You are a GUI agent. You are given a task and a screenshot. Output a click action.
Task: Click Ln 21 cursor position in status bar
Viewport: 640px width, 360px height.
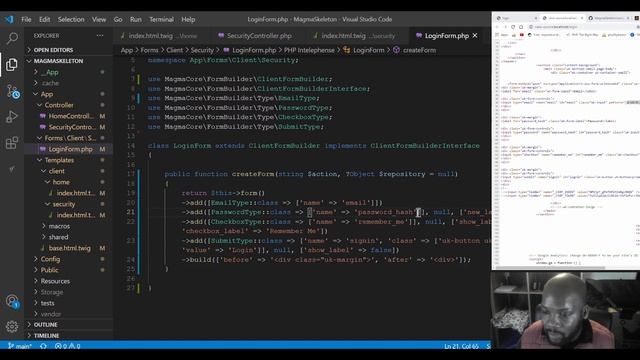[462, 346]
